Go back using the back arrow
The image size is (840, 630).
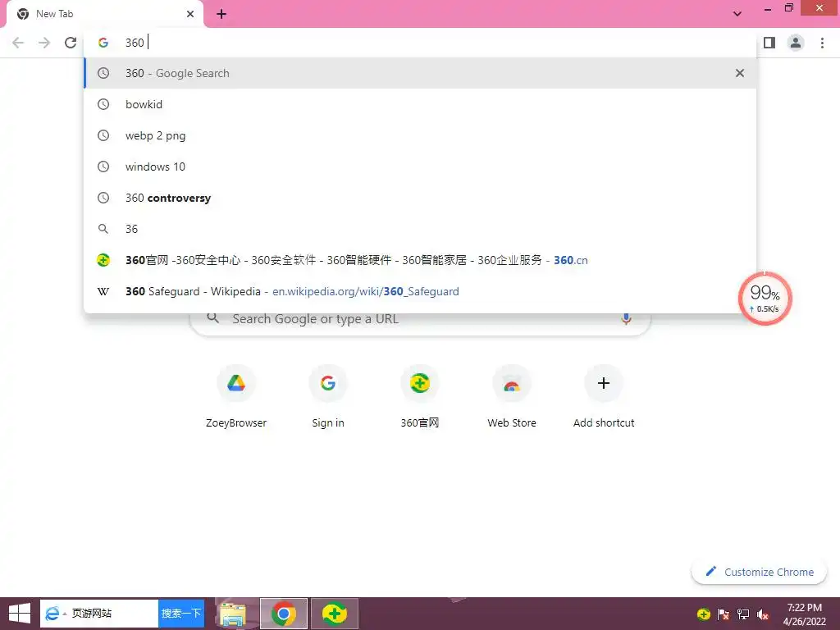point(18,43)
